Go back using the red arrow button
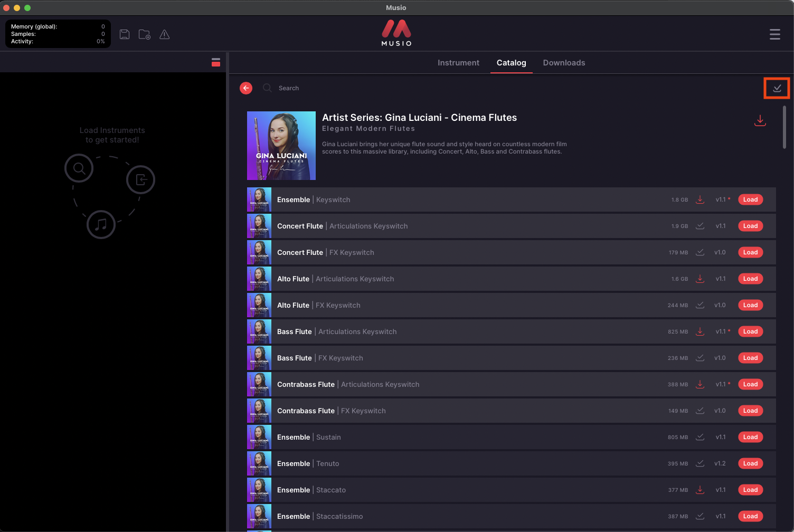The image size is (794, 532). coord(246,88)
